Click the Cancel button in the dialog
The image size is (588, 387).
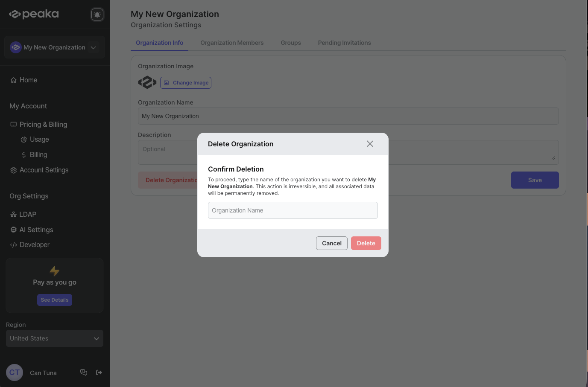click(x=332, y=243)
